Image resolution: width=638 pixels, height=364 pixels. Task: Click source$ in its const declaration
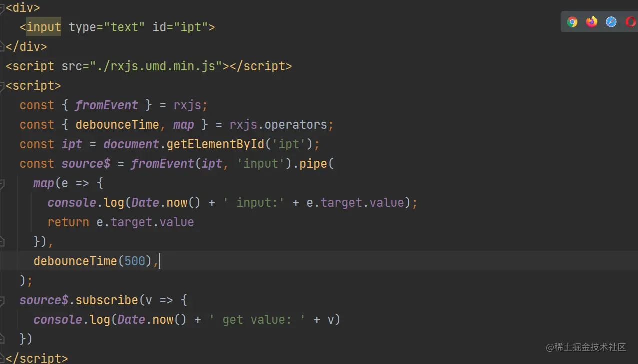[86, 164]
